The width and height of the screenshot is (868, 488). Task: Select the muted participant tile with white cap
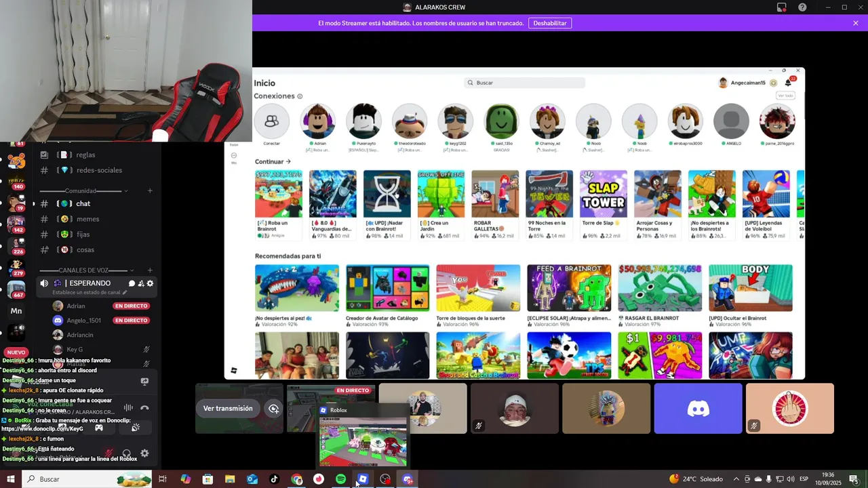pyautogui.click(x=515, y=408)
